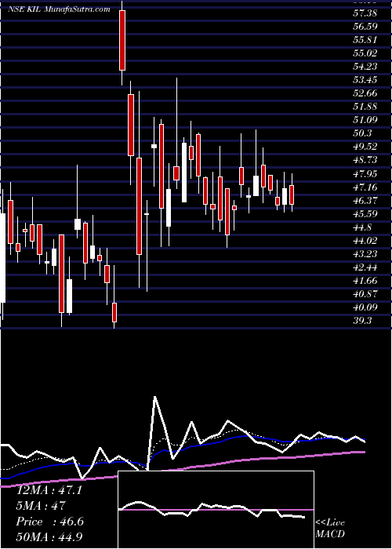Click the <<Live MACD label
This screenshot has width=392, height=549.
click(330, 529)
